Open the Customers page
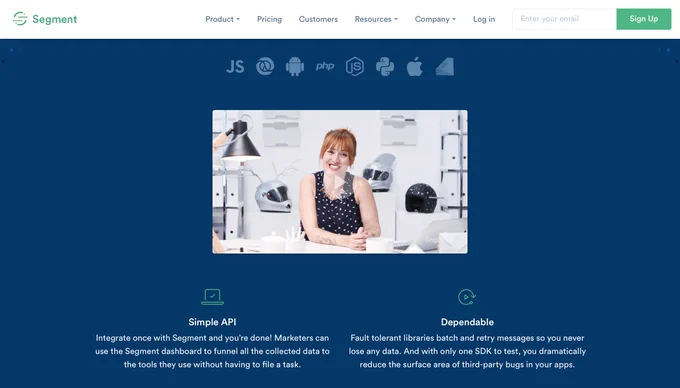 [x=318, y=19]
